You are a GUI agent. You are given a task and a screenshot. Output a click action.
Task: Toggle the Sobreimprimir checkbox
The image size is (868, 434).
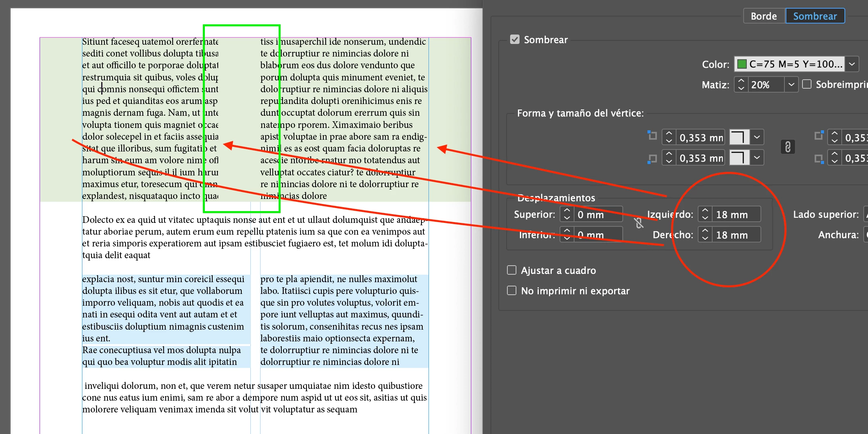pos(807,84)
